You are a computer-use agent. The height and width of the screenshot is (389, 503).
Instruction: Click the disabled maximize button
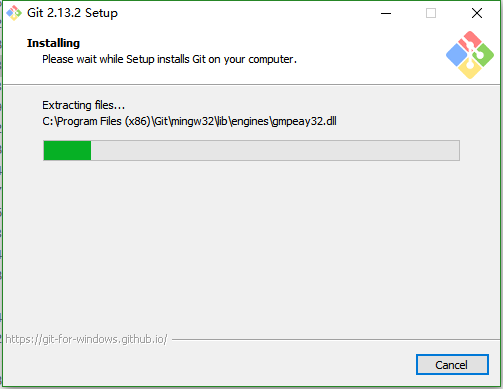pyautogui.click(x=431, y=13)
